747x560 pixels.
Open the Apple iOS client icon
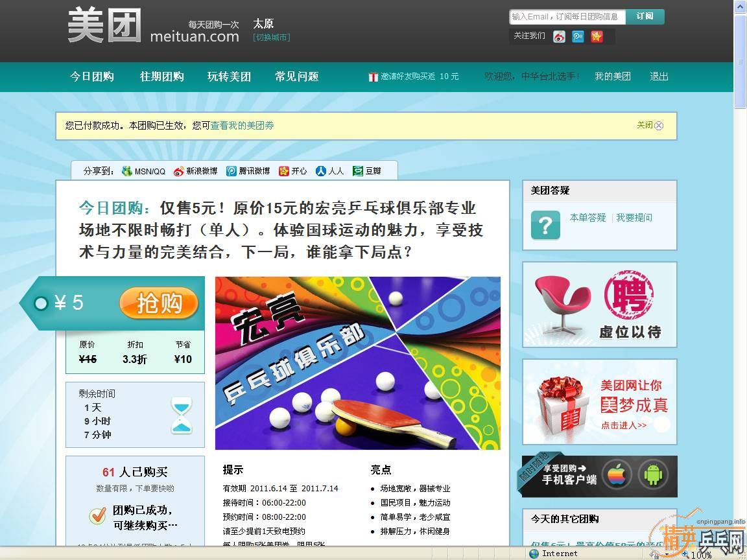(x=617, y=474)
